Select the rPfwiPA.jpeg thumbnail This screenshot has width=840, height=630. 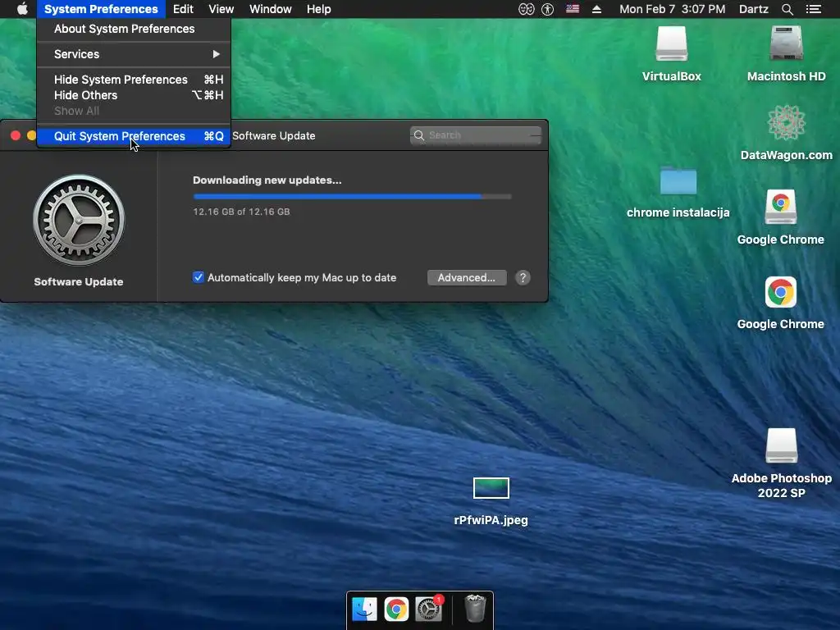[x=491, y=488]
